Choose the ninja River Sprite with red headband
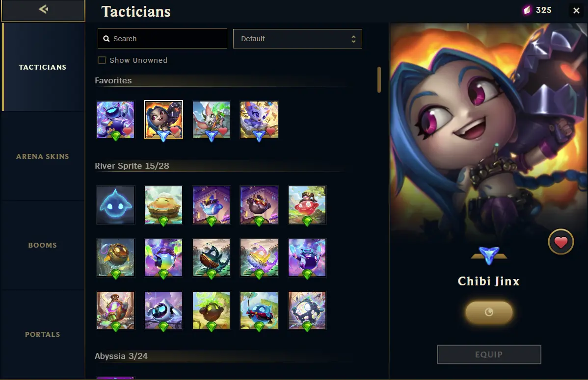 259,310
